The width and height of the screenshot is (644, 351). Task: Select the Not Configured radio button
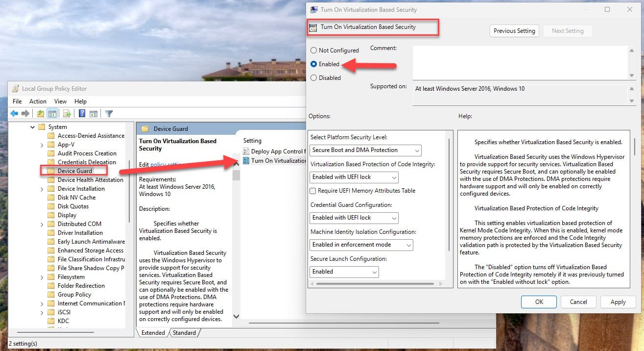313,50
